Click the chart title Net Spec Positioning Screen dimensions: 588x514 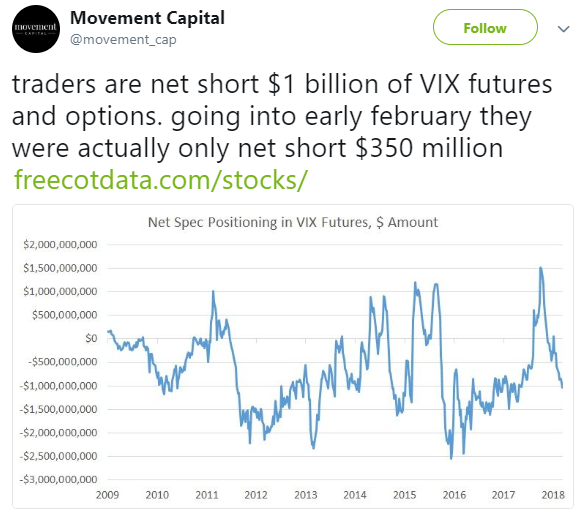[x=293, y=222]
